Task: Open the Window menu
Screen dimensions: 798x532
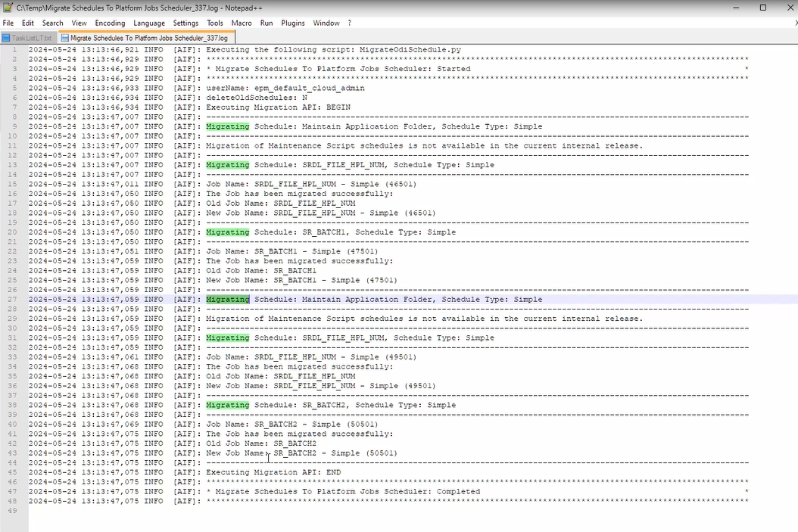Action: pyautogui.click(x=326, y=23)
